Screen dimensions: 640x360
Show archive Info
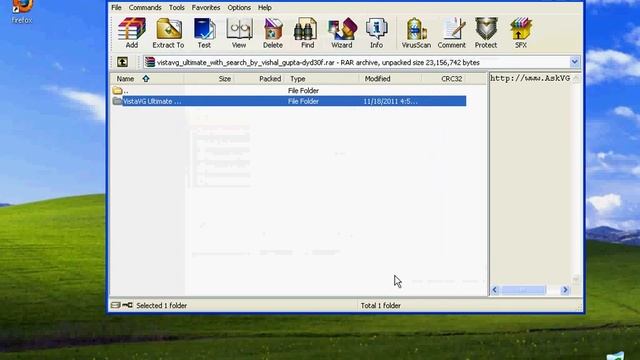(x=376, y=33)
